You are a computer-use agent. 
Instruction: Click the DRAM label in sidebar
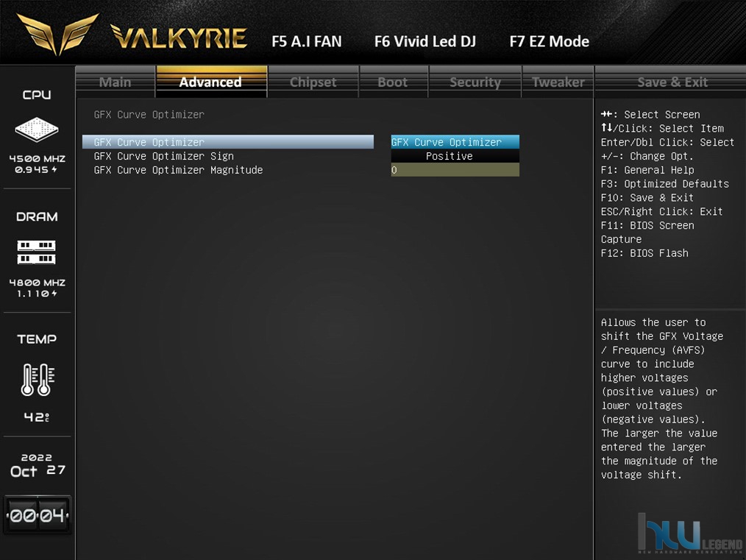[37, 217]
